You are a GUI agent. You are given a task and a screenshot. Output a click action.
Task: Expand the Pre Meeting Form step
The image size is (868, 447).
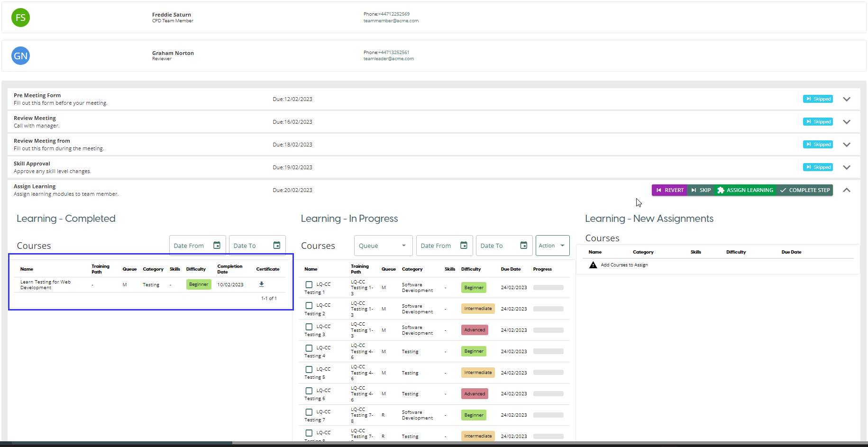(x=847, y=99)
